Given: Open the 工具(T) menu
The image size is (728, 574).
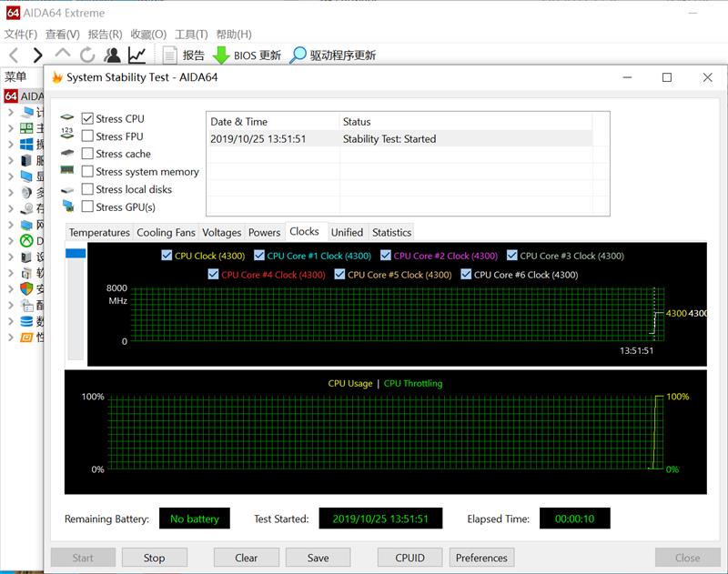Looking at the screenshot, I should pyautogui.click(x=191, y=35).
